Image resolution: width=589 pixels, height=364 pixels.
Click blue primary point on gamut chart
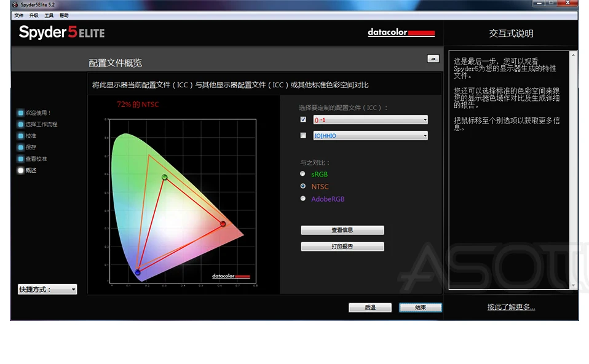(x=138, y=272)
